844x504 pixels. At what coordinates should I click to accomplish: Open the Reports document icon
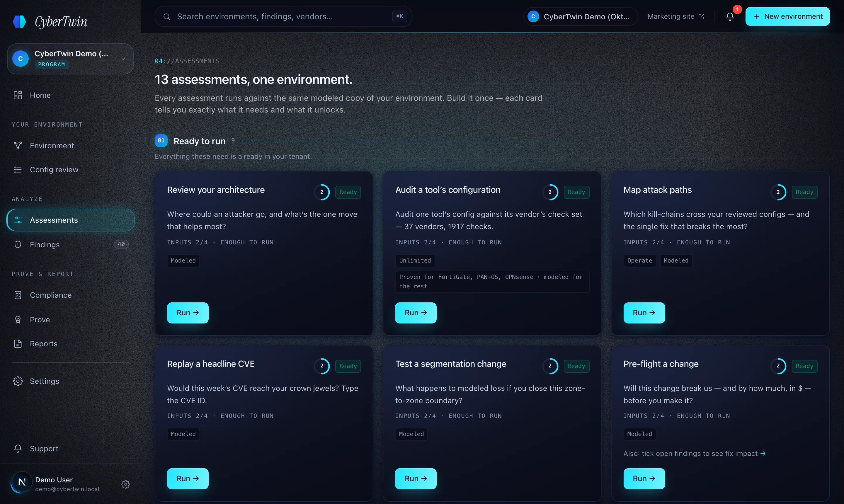click(x=18, y=344)
